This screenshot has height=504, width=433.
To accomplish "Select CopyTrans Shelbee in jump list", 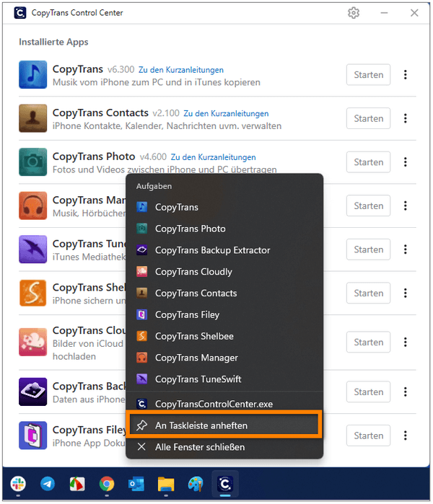I will pyautogui.click(x=224, y=336).
